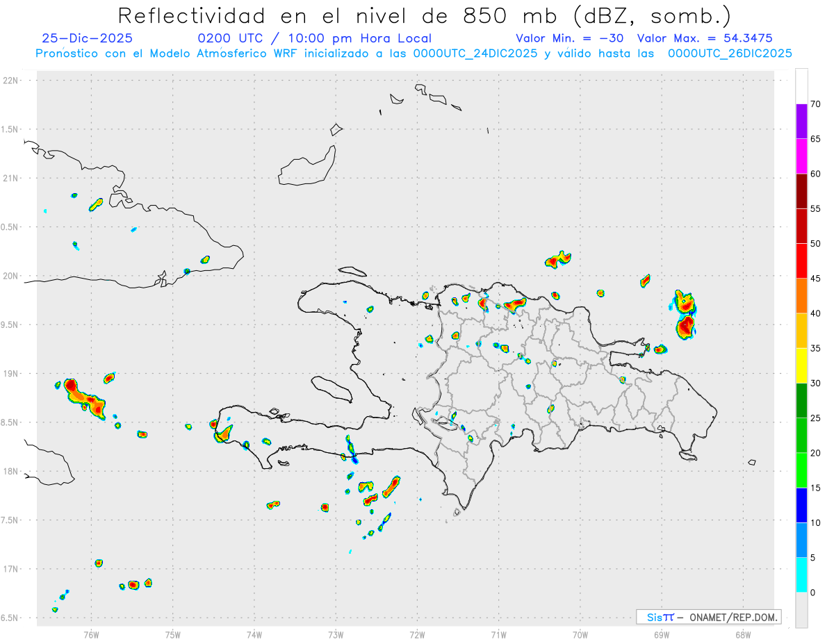Select the yellow 30-35 dBZ legend band
Viewport: 834px width, 644px height.
coord(801,365)
